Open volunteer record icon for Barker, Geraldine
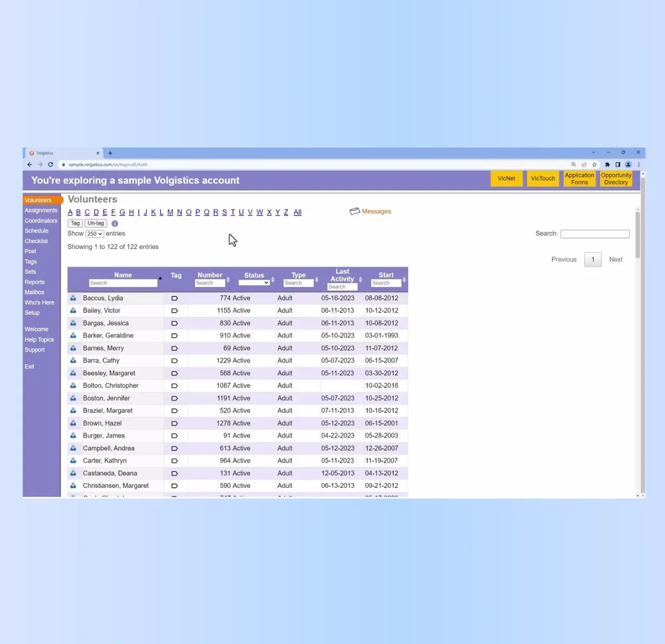This screenshot has width=665, height=644. 73,335
